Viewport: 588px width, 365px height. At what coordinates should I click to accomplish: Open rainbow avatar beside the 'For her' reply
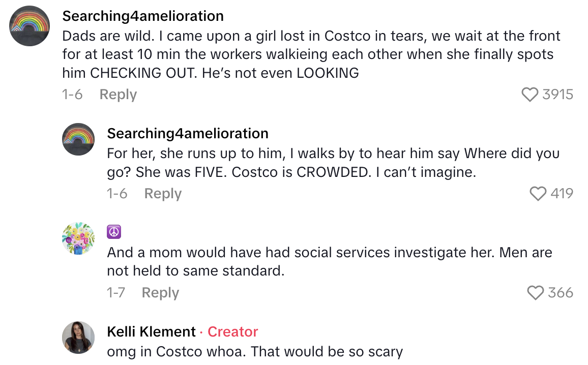78,139
